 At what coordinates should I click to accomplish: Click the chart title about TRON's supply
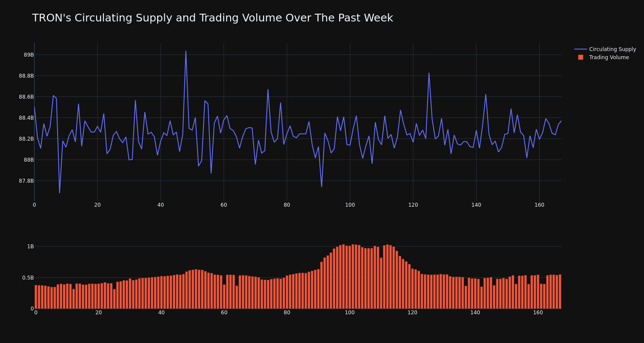pos(213,18)
